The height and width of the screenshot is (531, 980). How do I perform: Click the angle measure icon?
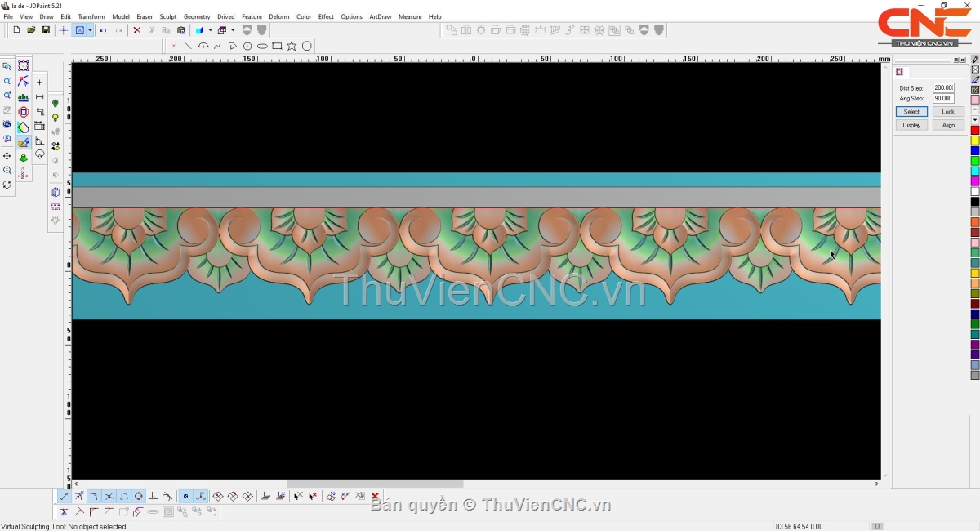pos(39,141)
